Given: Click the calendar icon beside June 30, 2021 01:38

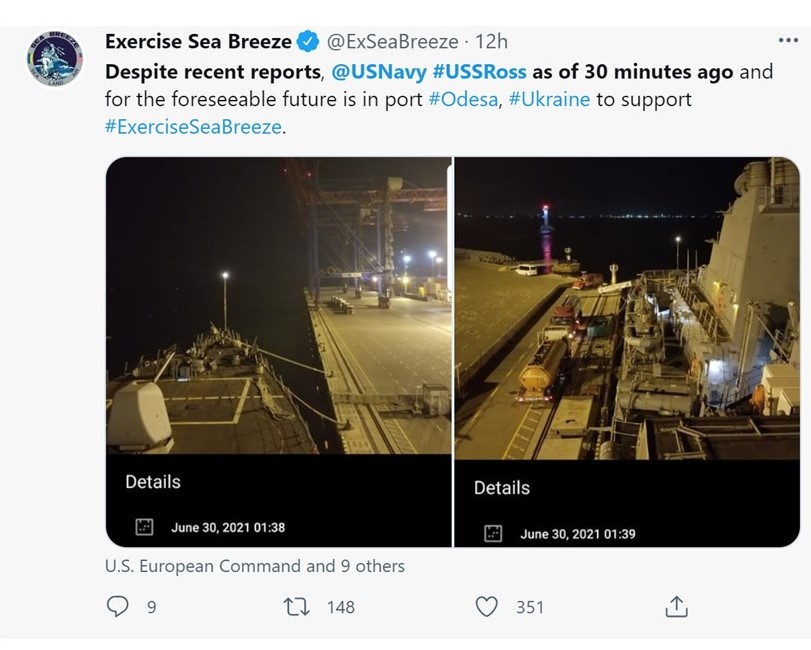Looking at the screenshot, I should 144,527.
